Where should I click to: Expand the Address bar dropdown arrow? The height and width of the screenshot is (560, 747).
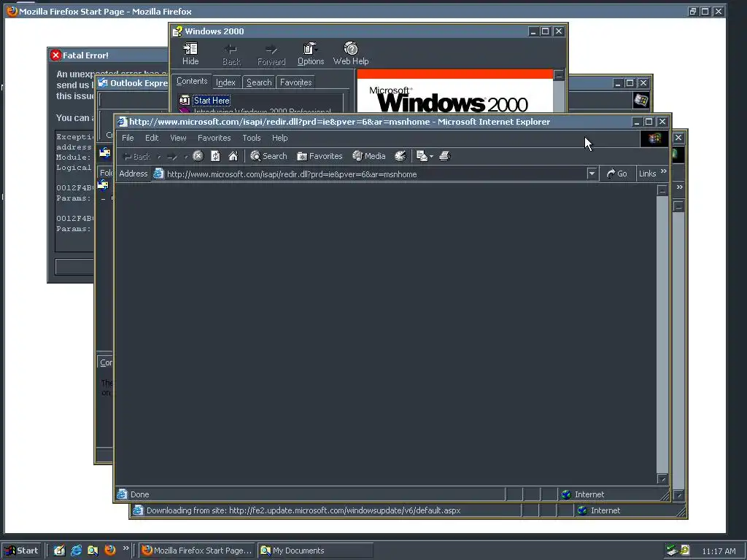(x=592, y=174)
